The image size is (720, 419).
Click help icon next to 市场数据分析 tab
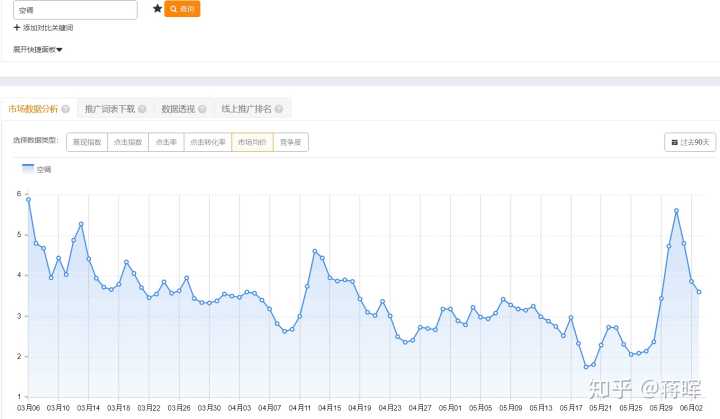coord(65,109)
